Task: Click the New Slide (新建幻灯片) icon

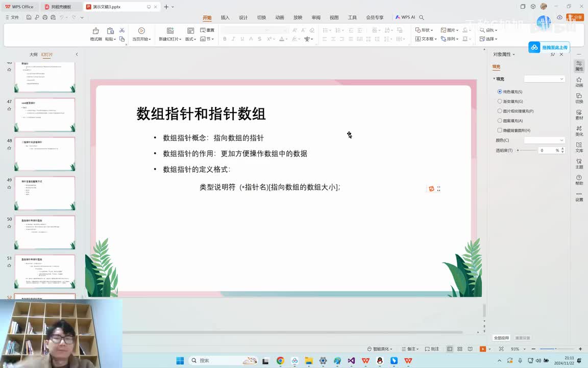Action: click(170, 31)
